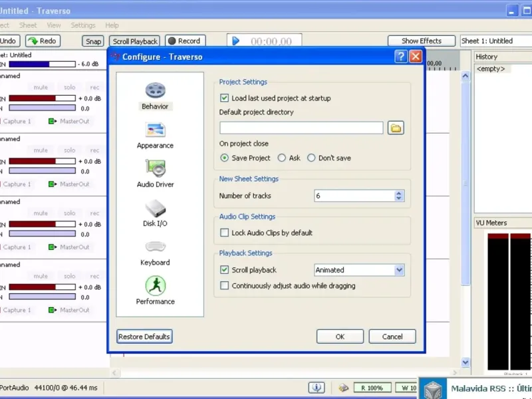Click the Redo button with green arrow
Viewport: 532px width, 399px height.
coord(43,41)
